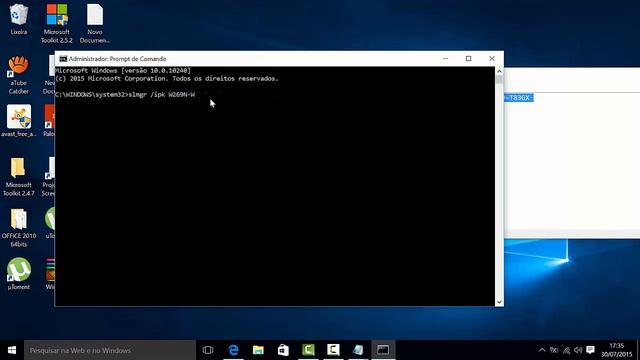Open the Action Center notifications icon

(590, 350)
